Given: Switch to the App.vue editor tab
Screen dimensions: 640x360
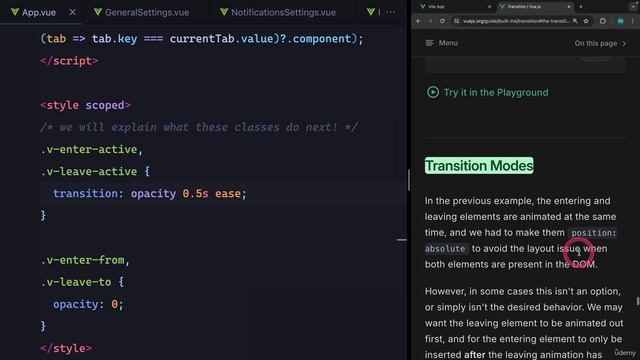Looking at the screenshot, I should click(x=39, y=12).
